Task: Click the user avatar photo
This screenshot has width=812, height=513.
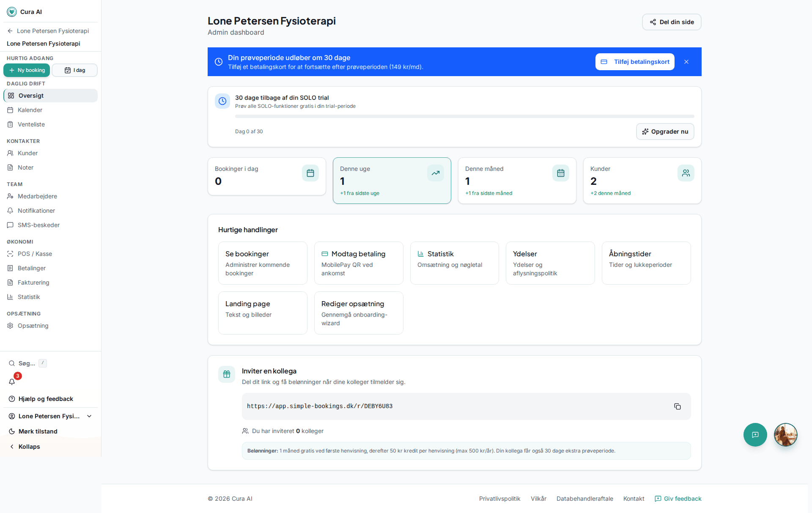Action: pos(786,435)
